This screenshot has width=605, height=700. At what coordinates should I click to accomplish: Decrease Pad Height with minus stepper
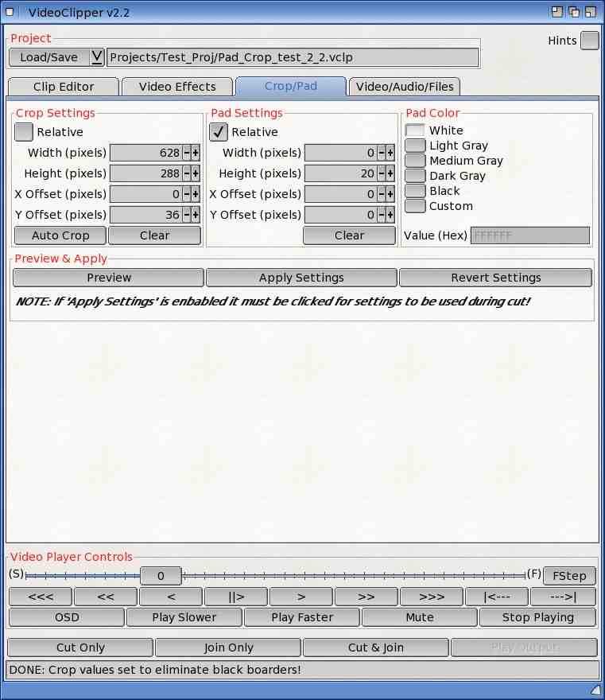[x=382, y=173]
